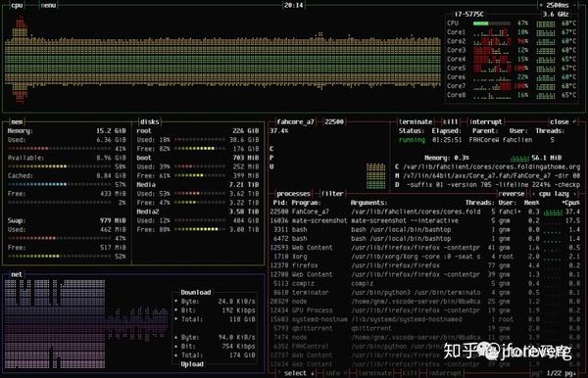Select Web Content process PID 12593
Screen dimensions: 588x378
[x=425, y=248]
